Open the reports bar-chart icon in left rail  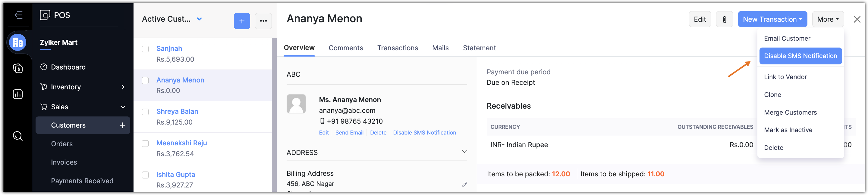(x=17, y=94)
